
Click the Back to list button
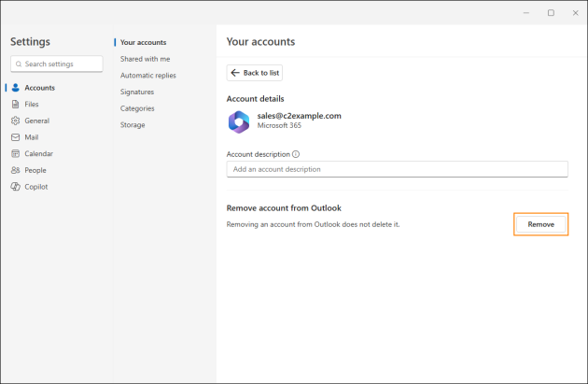(x=255, y=73)
